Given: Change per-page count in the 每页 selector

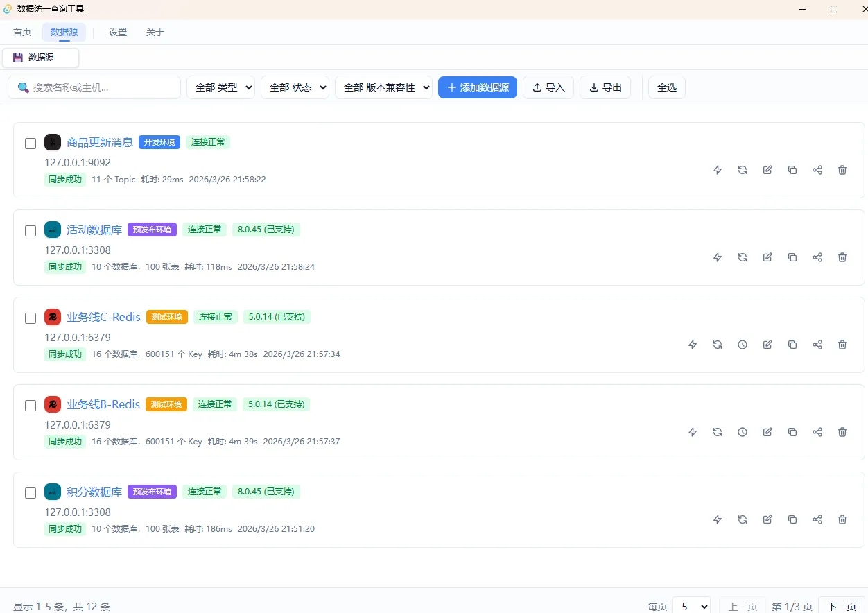Looking at the screenshot, I should point(692,605).
